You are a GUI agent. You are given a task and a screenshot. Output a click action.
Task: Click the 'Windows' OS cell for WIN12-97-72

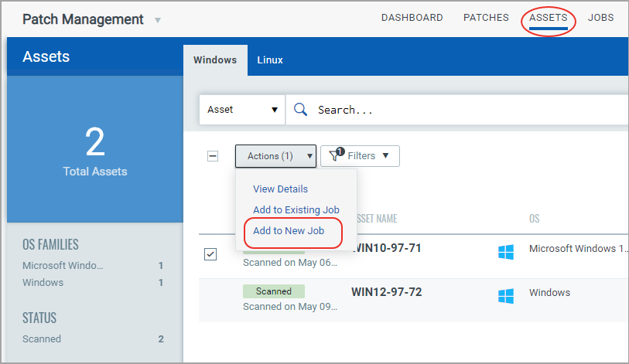pyautogui.click(x=549, y=293)
